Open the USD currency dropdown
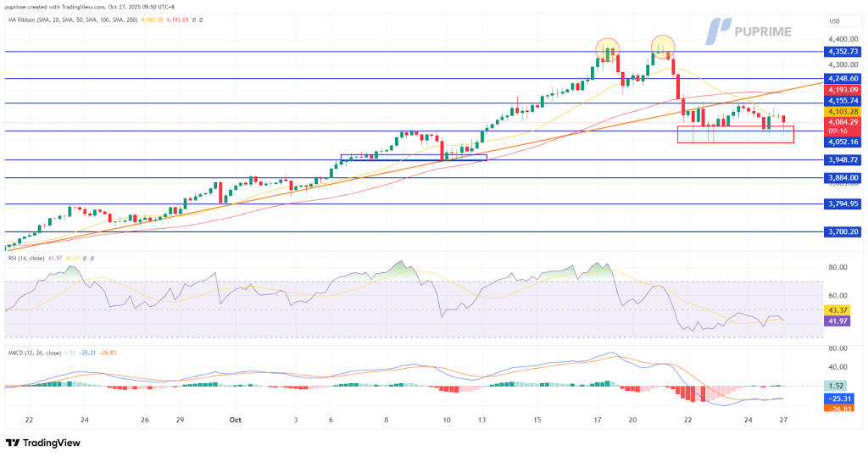Viewport: 868px width, 457px height. 833,20
